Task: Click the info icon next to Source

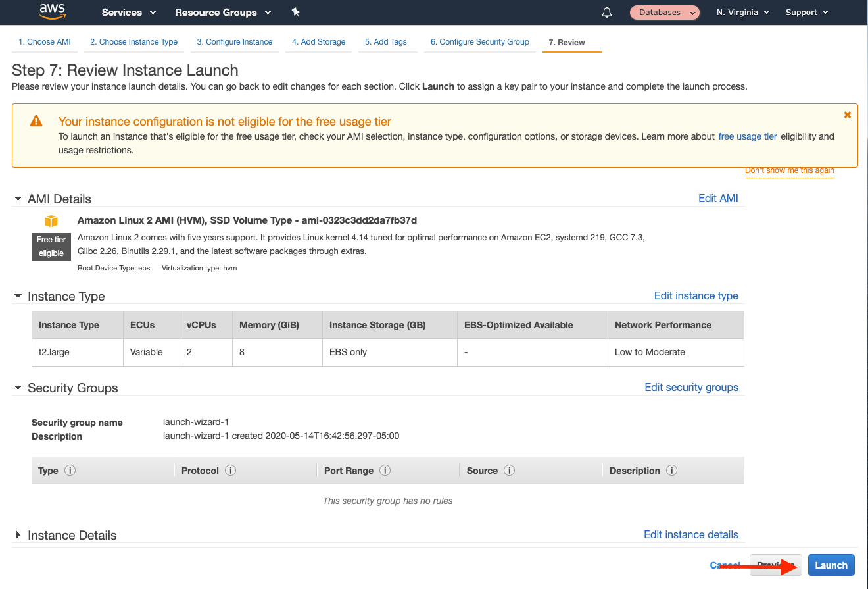Action: [509, 471]
